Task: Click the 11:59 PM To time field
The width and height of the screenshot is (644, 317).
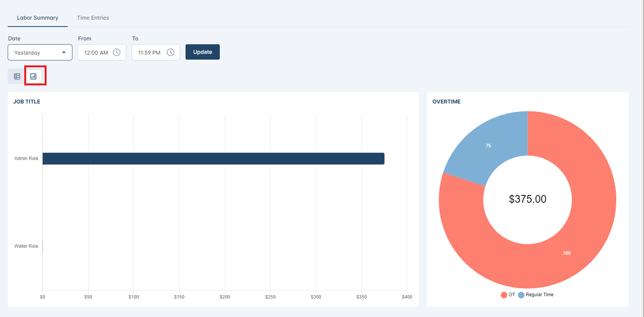Action: 149,53
